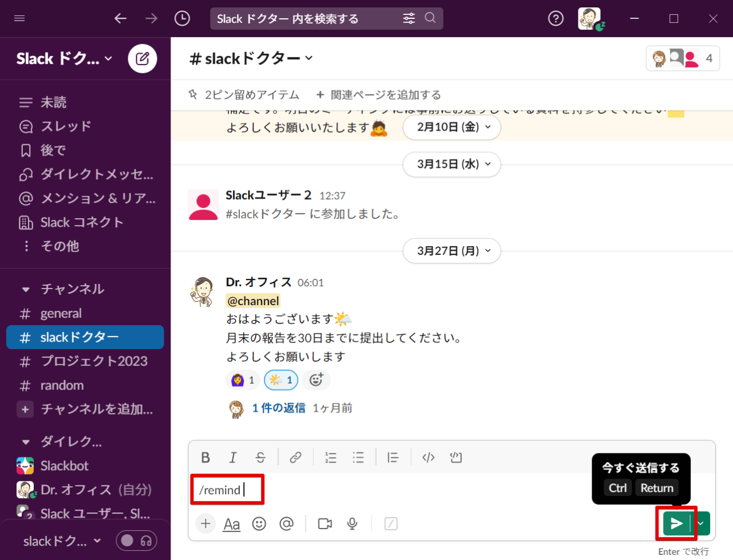Toggle the woman gesture emoji reaction
Screen dimensions: 733x560
click(x=243, y=380)
